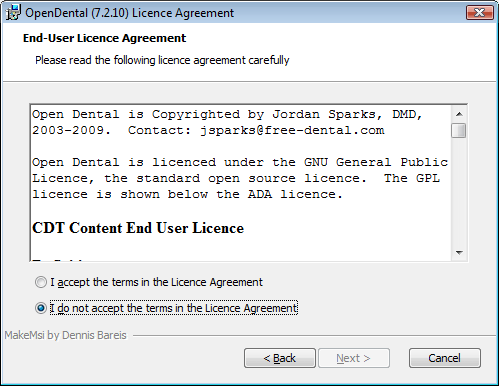This screenshot has width=499, height=386.
Task: Click the MakeMsi by Dennis Bareis label
Action: [x=65, y=335]
